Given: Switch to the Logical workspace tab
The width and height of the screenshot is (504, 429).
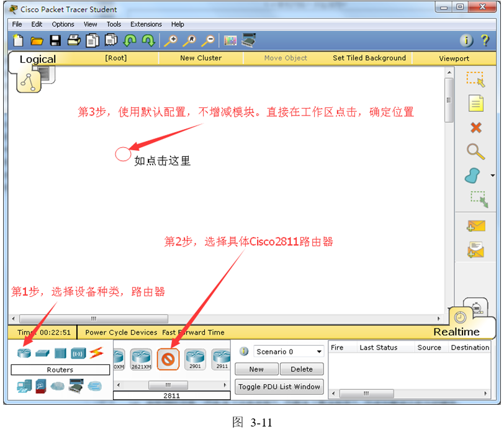Looking at the screenshot, I should (37, 60).
